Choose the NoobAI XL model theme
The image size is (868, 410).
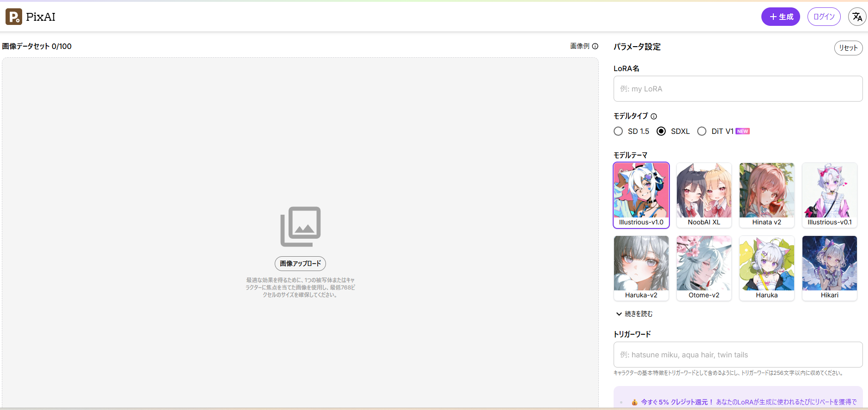point(704,195)
